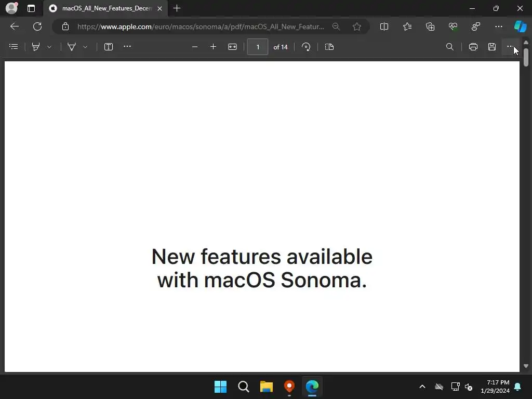The height and width of the screenshot is (399, 532).
Task: Select the Draw pen tool
Action: pos(72,47)
